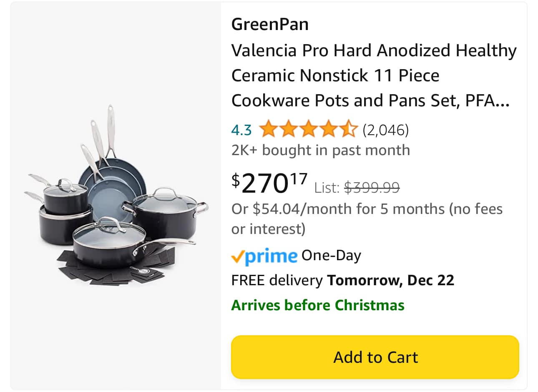
Task: Click the crossed-out $399.99 list price
Action: (372, 188)
